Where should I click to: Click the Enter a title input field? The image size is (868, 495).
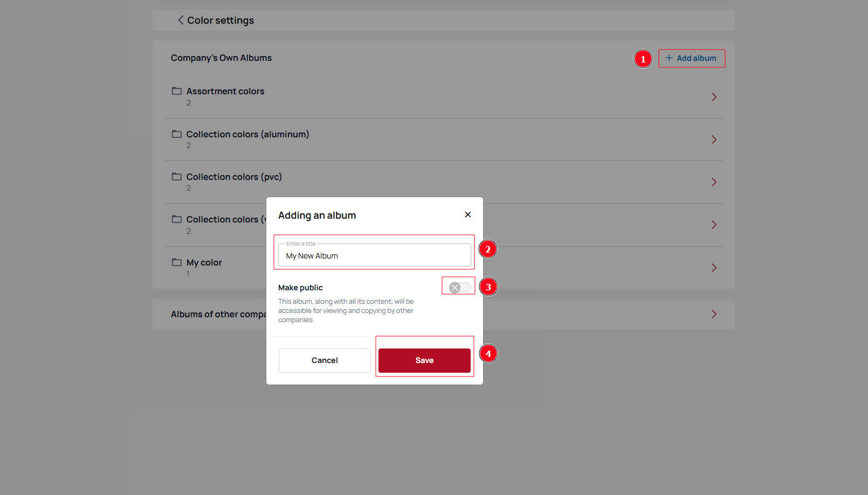coord(375,255)
